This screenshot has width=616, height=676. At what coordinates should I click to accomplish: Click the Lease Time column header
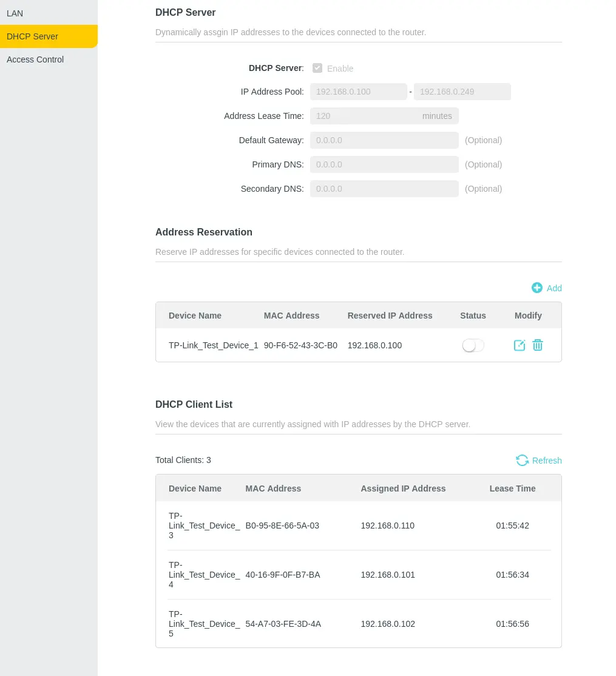[x=512, y=488]
